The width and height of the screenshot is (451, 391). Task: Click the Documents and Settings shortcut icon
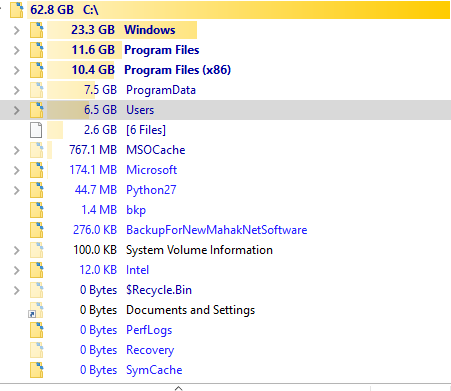(x=36, y=310)
